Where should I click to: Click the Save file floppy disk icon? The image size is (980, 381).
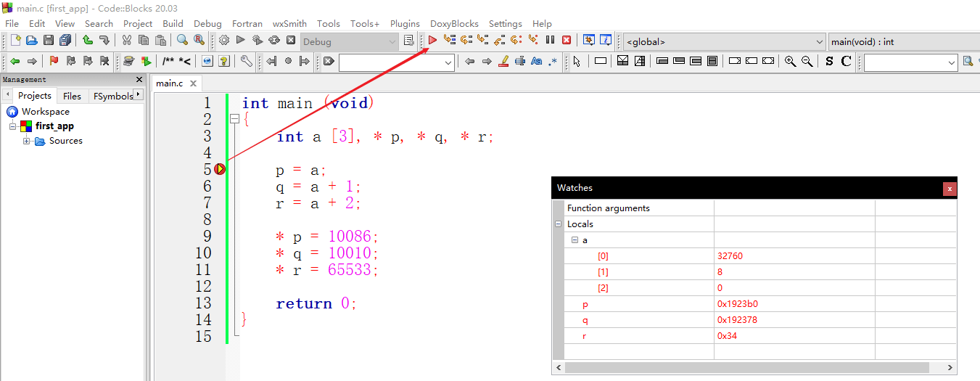pos(49,41)
